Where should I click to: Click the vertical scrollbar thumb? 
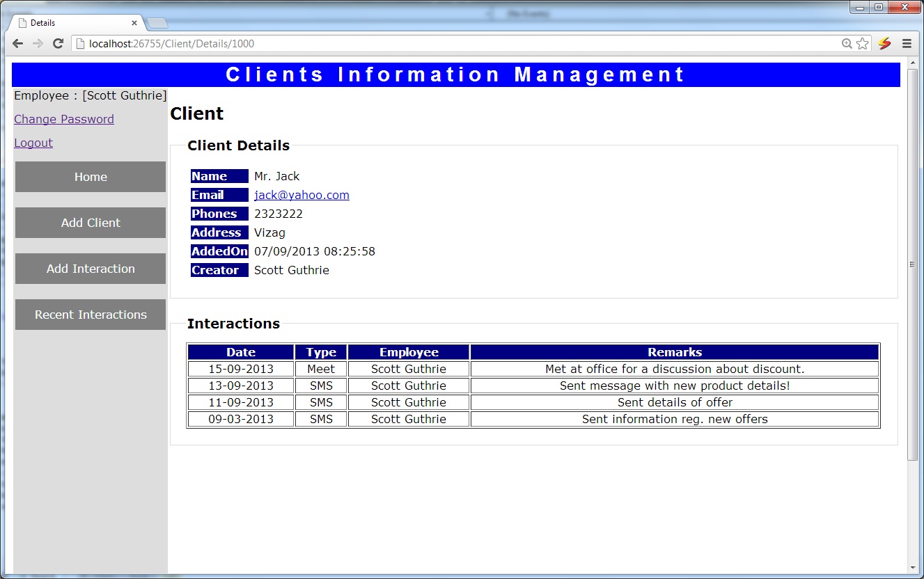(913, 264)
